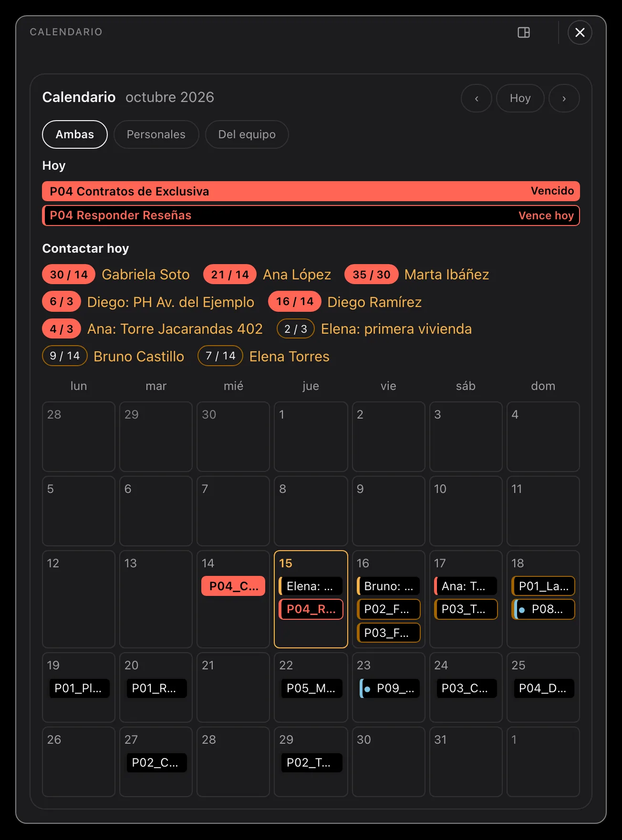The image size is (622, 840).
Task: Open Elena event on October 15
Action: (x=311, y=586)
